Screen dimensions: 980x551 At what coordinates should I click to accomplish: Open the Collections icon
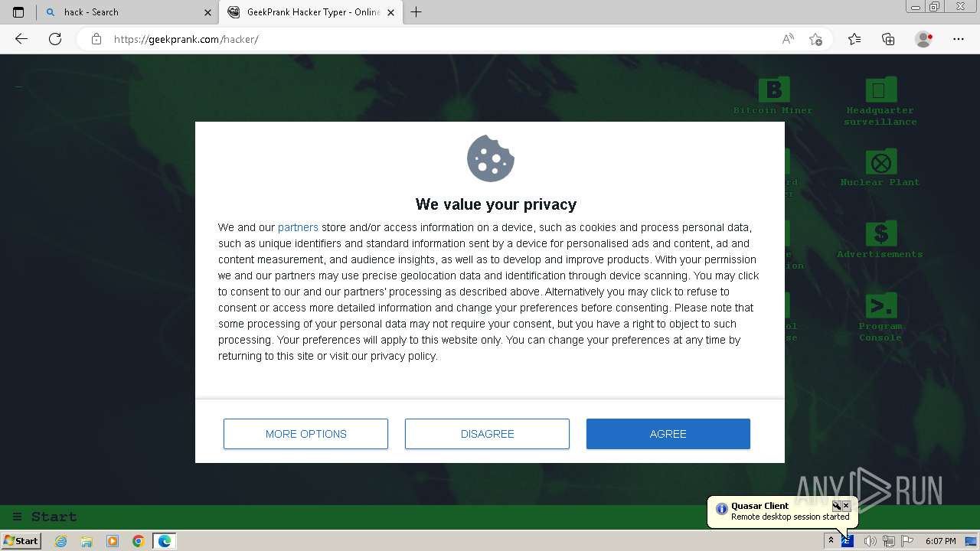tap(888, 39)
